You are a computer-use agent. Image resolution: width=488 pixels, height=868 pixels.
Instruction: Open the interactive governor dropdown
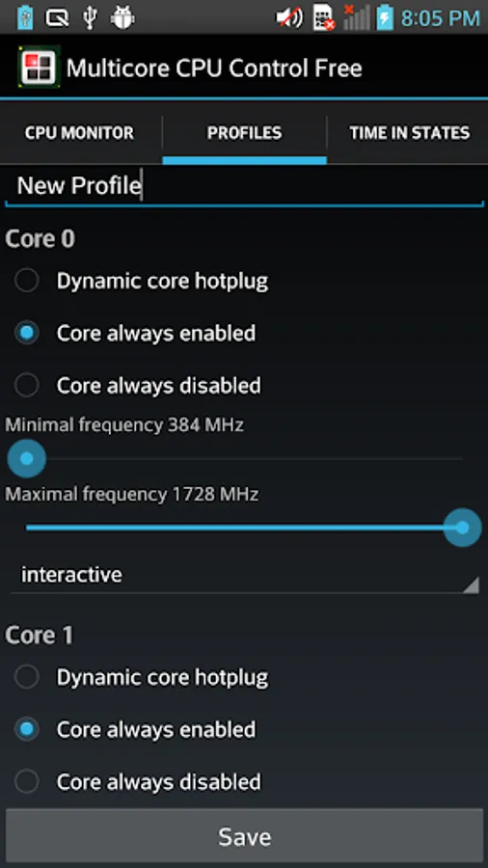244,575
